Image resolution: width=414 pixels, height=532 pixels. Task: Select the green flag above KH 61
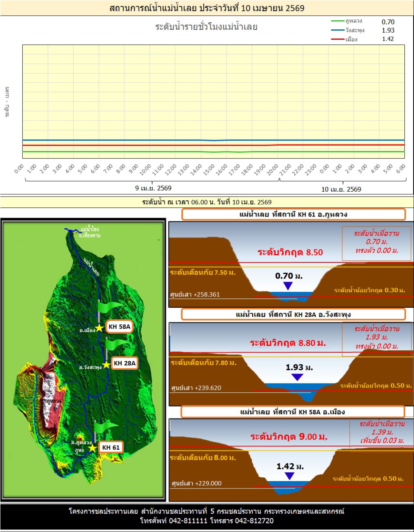point(106,426)
